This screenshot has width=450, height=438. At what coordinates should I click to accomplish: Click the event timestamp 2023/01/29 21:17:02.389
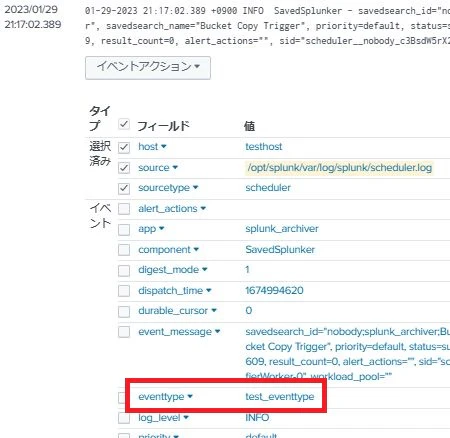[x=33, y=17]
